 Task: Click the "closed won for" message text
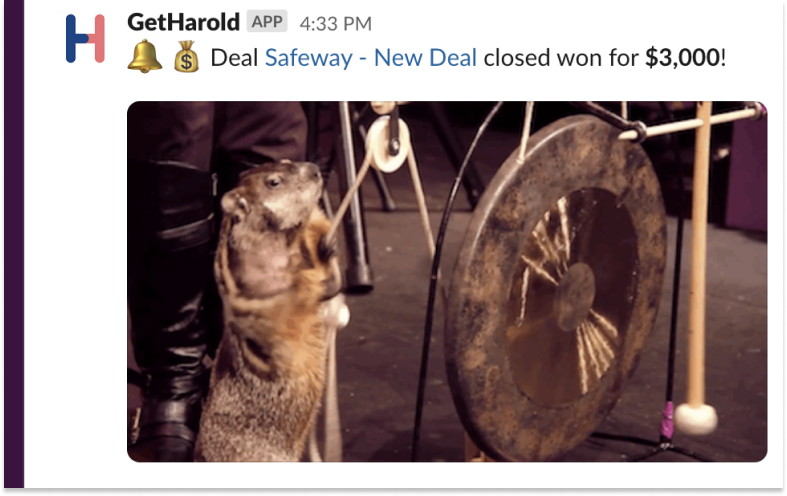click(561, 58)
